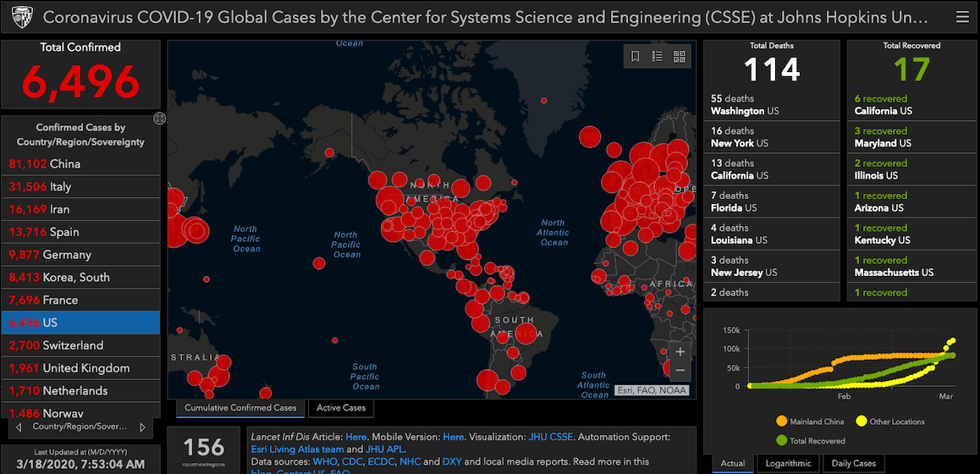Open the WHO data source link
The width and height of the screenshot is (980, 474).
(x=324, y=461)
